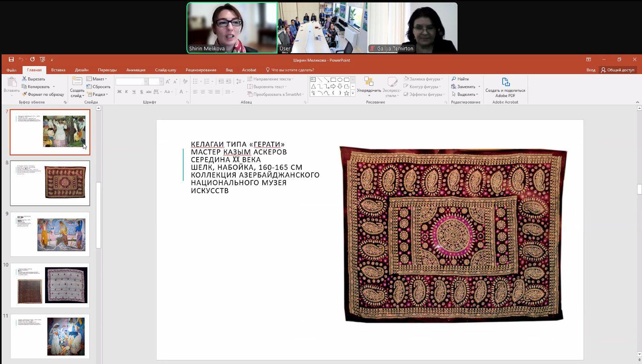Select slide 9 thumbnail in slide panel
642x364 pixels.
point(50,234)
